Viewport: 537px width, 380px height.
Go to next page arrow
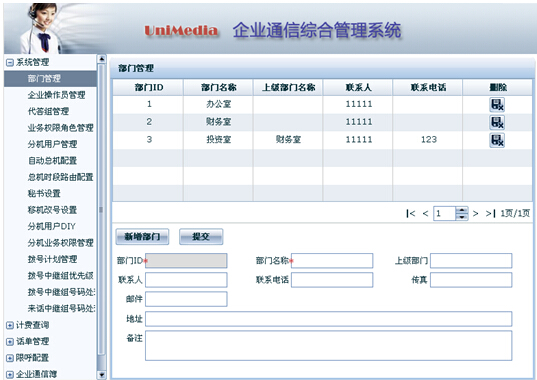point(475,214)
